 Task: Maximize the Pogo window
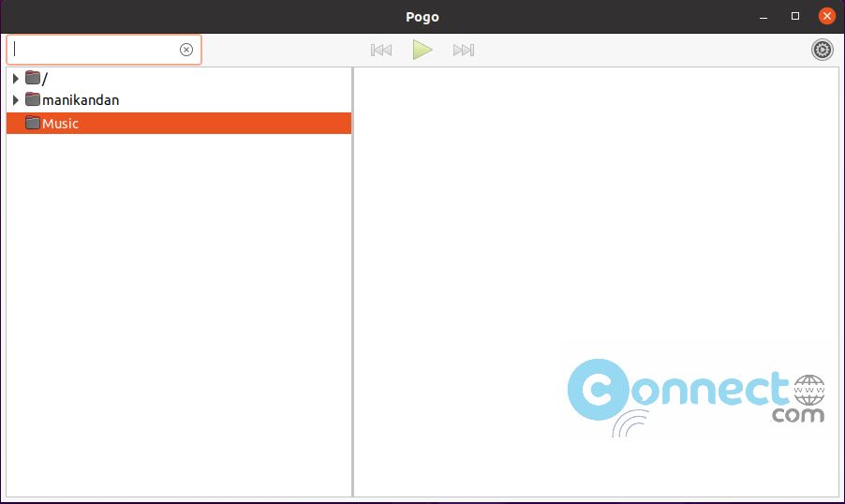coord(795,16)
